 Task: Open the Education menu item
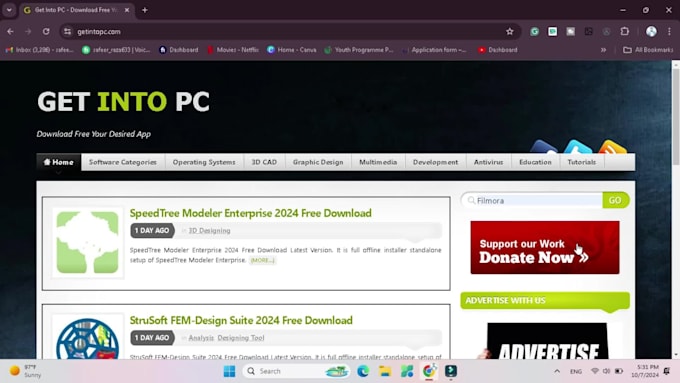click(535, 162)
